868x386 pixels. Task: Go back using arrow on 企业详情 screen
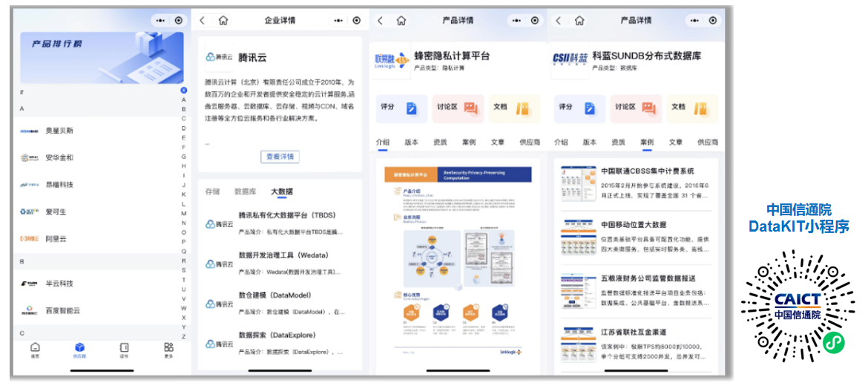[x=202, y=21]
